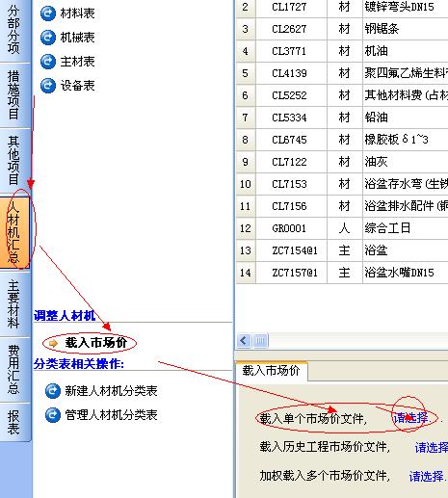Click the icon beside 机械表

(48, 38)
